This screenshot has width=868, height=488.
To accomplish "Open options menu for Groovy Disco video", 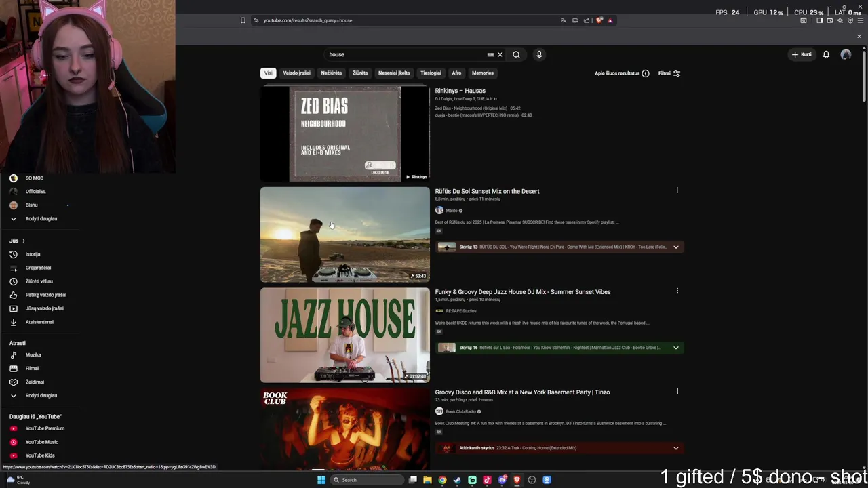I will (x=677, y=391).
